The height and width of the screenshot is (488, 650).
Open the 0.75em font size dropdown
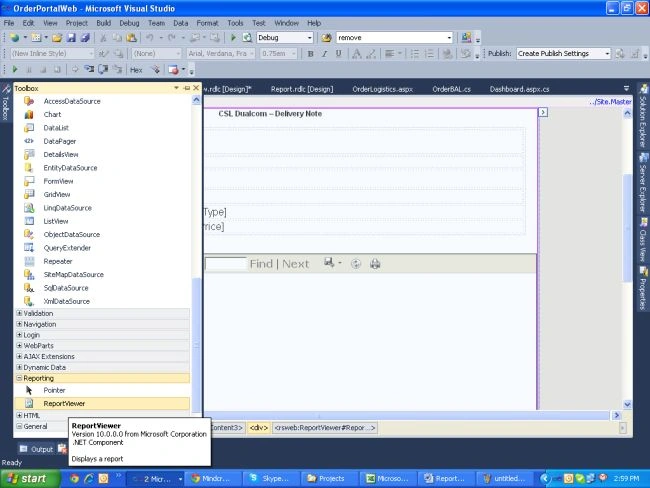pos(279,53)
